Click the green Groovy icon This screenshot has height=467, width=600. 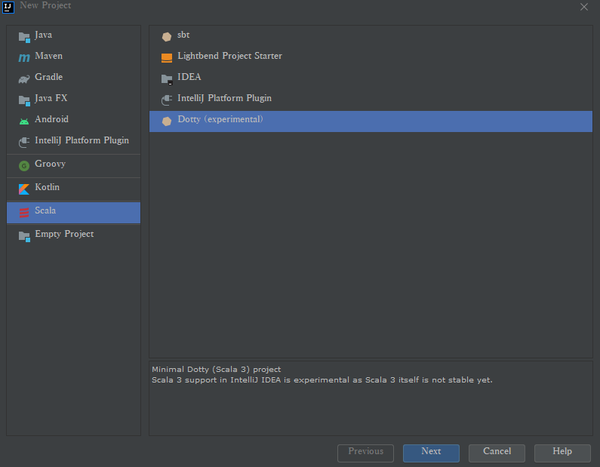pos(24,166)
